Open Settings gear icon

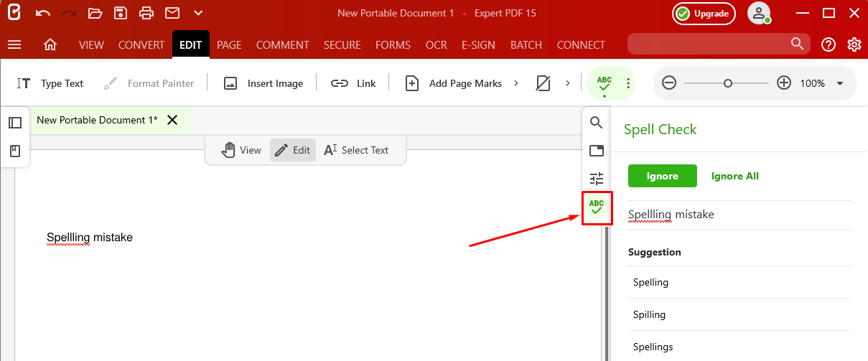pos(854,44)
